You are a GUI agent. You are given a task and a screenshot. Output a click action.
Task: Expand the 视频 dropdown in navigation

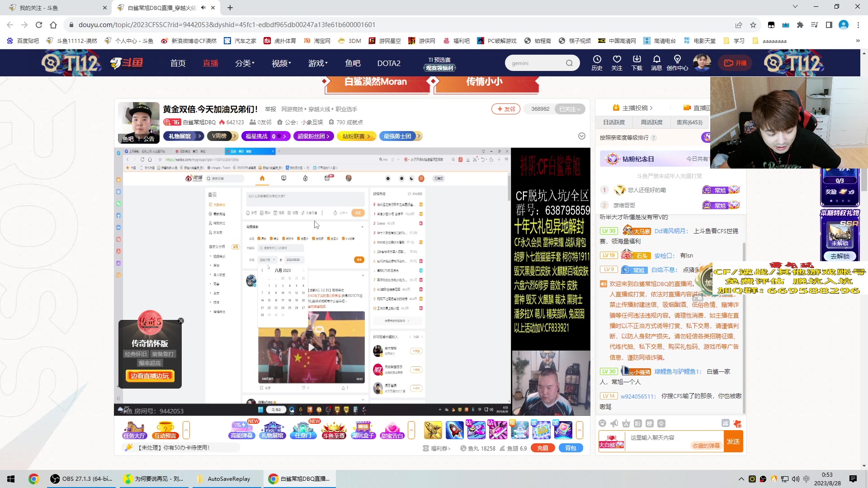[x=281, y=63]
